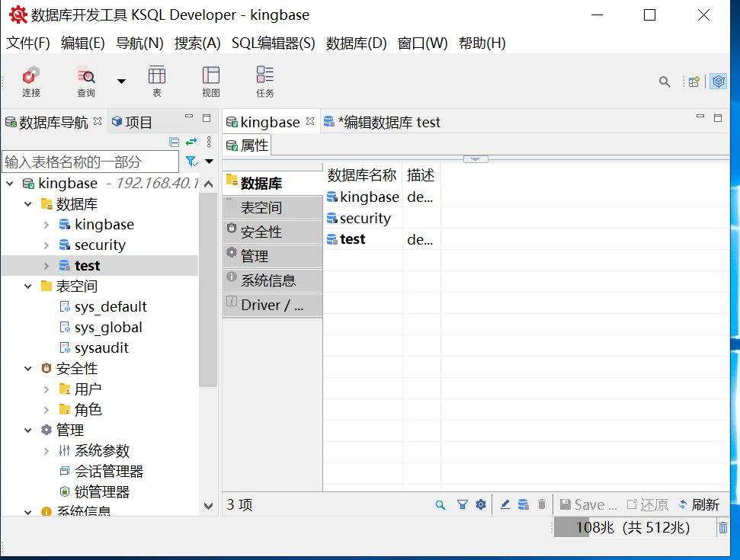This screenshot has width=740, height=560.
Task: Open a new 表 (Table) via toolbar icon
Action: point(156,80)
